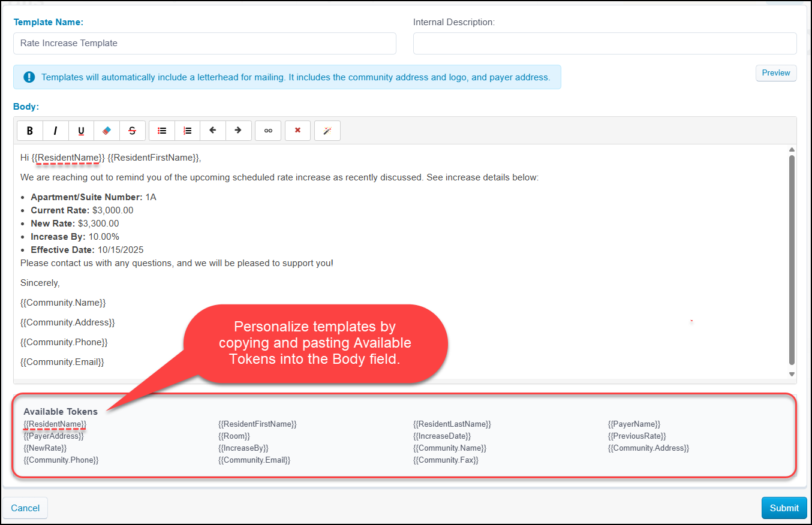Click the New Rate $3,300.00 bullet
The height and width of the screenshot is (525, 812).
pos(75,224)
